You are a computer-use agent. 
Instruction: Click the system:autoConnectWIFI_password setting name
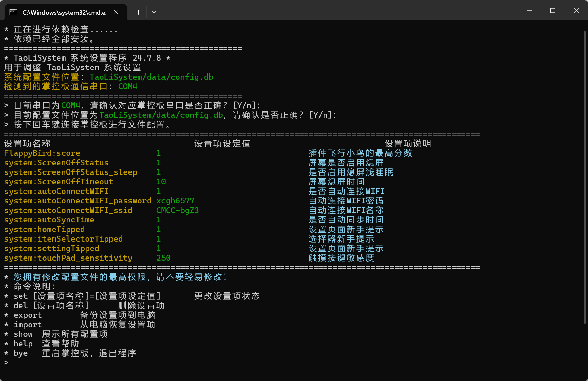pyautogui.click(x=78, y=201)
